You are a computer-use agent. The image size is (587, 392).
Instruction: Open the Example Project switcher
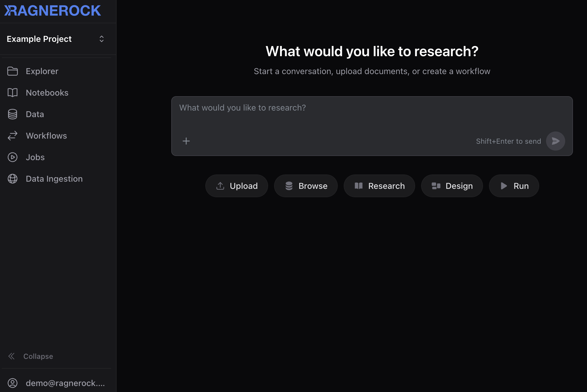[x=56, y=39]
